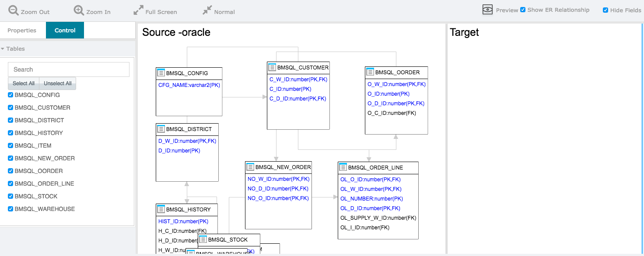Viewport: 644px width, 256px height.
Task: Click the Normal view collapse arrows icon
Action: 207,10
